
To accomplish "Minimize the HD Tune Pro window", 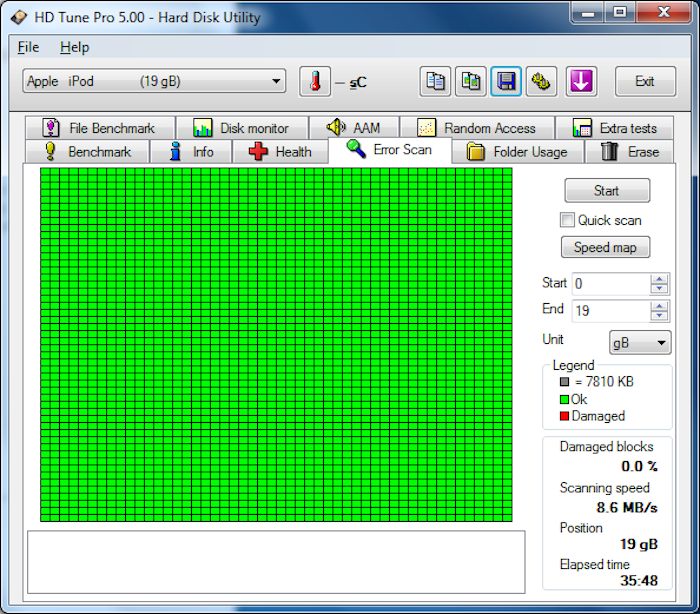I will (x=588, y=13).
